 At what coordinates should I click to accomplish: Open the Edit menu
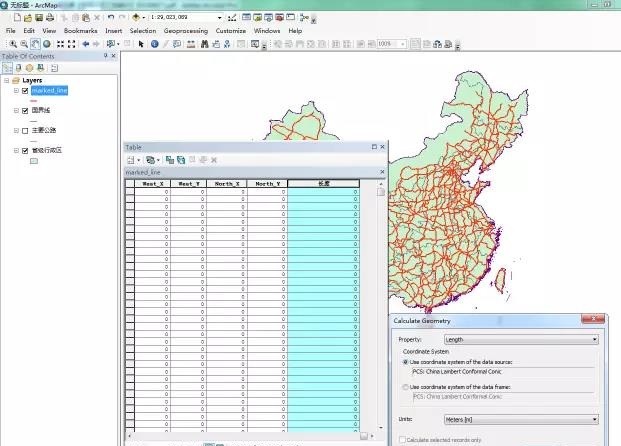29,30
